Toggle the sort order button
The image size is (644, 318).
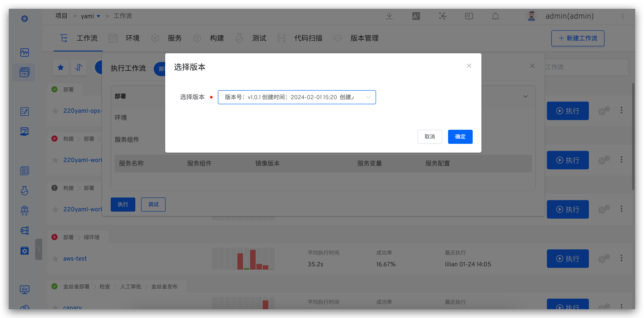pyautogui.click(x=78, y=67)
